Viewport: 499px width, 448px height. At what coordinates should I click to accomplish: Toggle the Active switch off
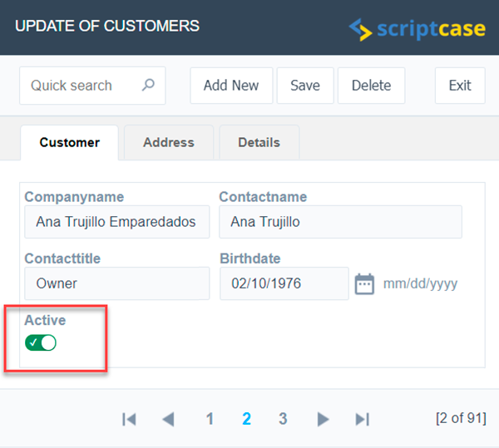[x=41, y=342]
